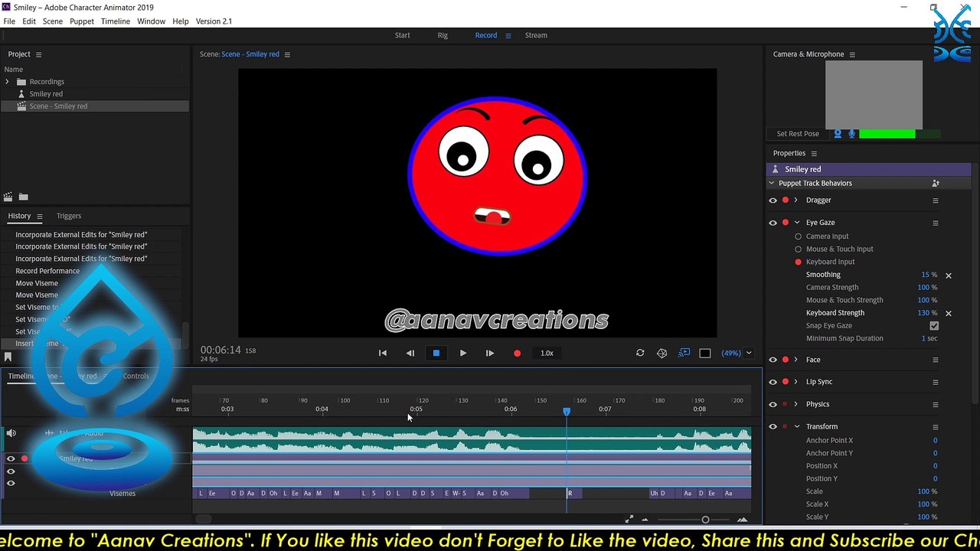
Task: Click the Smoothing 15 % value
Action: pyautogui.click(x=929, y=275)
